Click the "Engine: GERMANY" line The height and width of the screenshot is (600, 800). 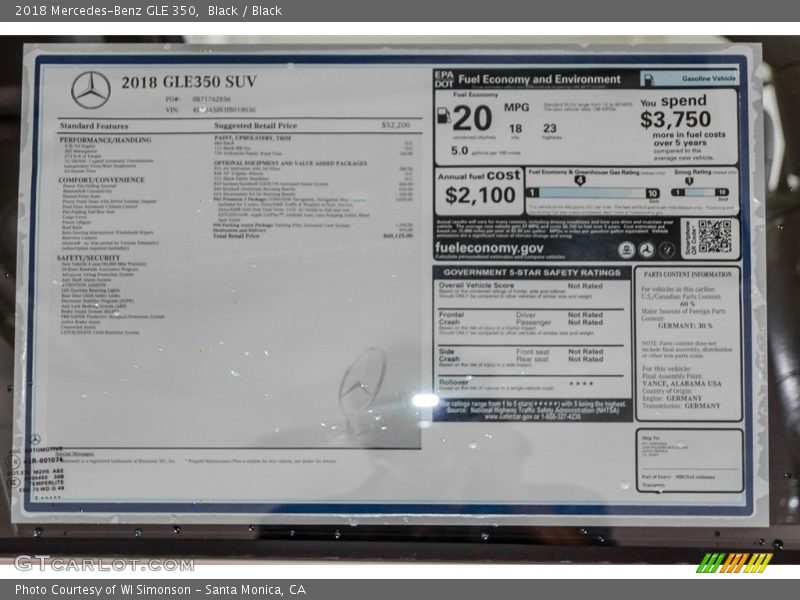[x=672, y=398]
